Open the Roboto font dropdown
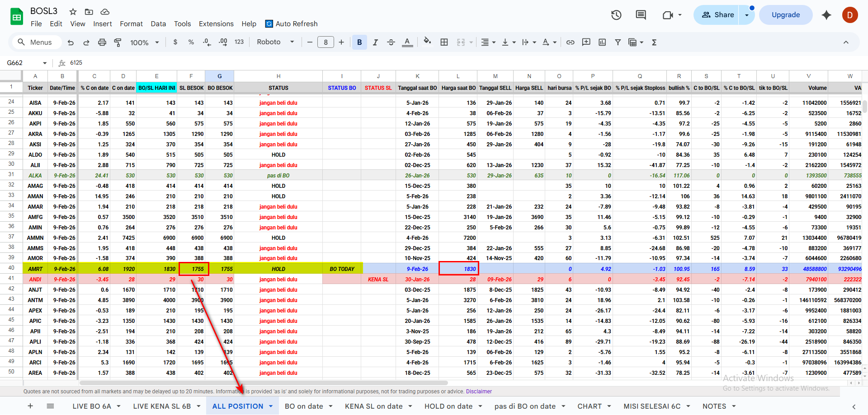868x415 pixels. [275, 42]
